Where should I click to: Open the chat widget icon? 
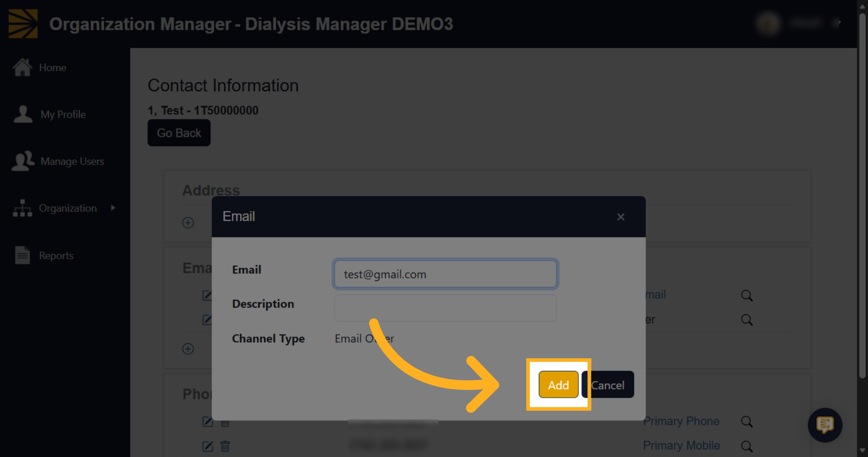coord(825,425)
